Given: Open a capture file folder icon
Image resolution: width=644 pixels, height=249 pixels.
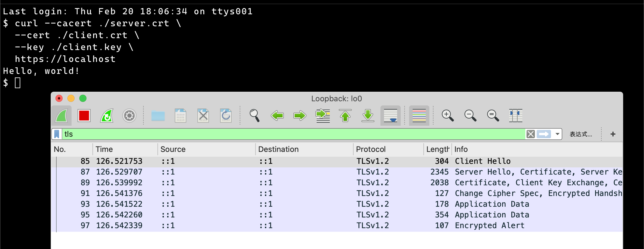Looking at the screenshot, I should [158, 116].
